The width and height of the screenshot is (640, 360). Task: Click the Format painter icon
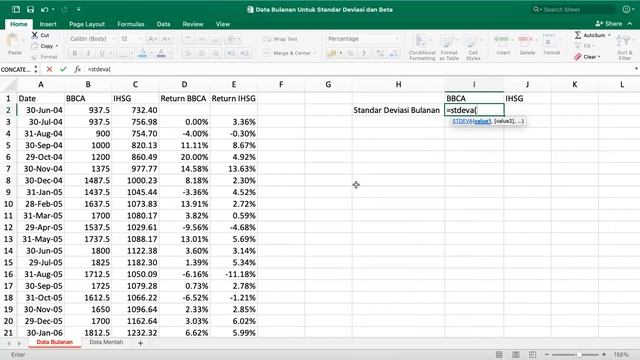[35, 57]
